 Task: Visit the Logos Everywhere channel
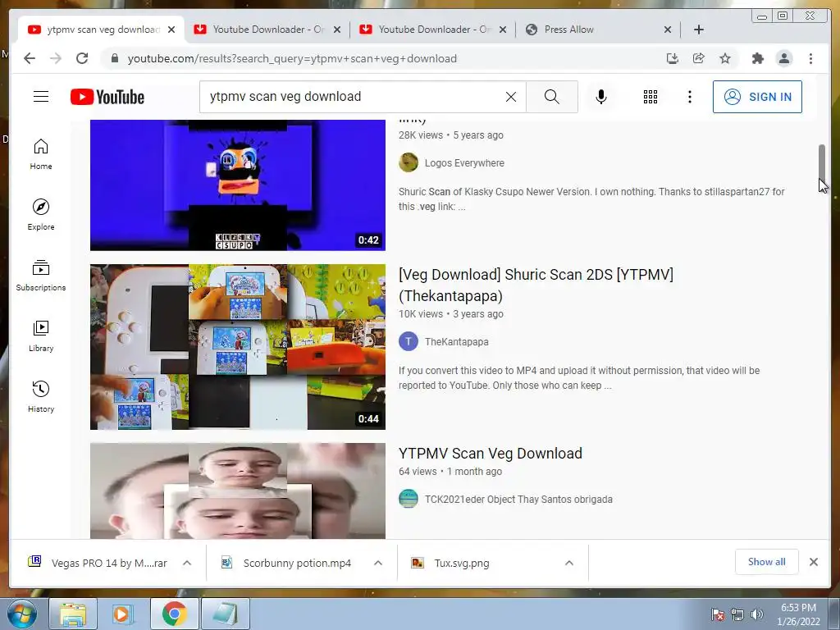point(464,163)
